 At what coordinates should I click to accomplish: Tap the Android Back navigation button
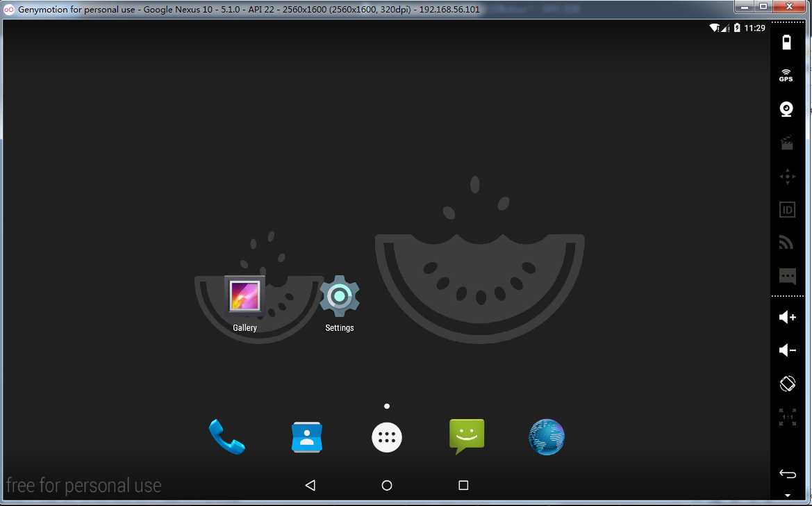pos(310,485)
